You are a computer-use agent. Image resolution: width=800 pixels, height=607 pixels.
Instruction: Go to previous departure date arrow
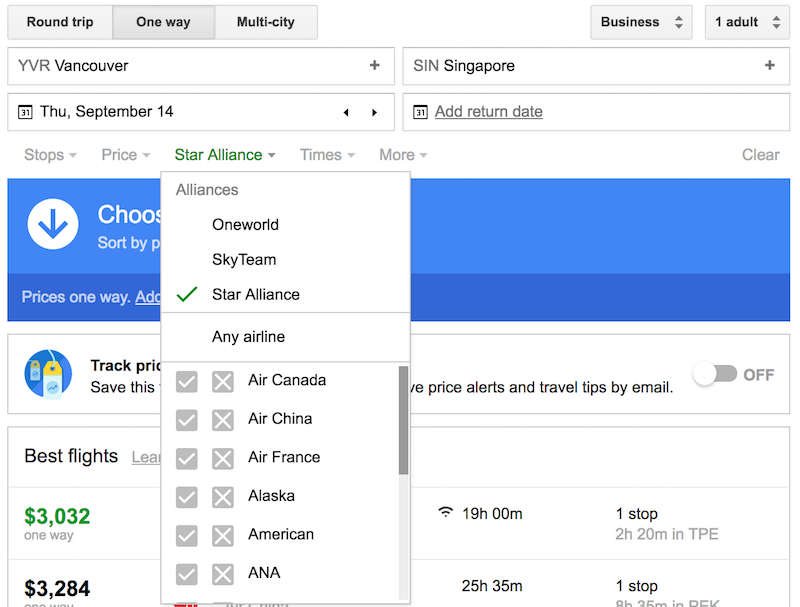point(346,112)
